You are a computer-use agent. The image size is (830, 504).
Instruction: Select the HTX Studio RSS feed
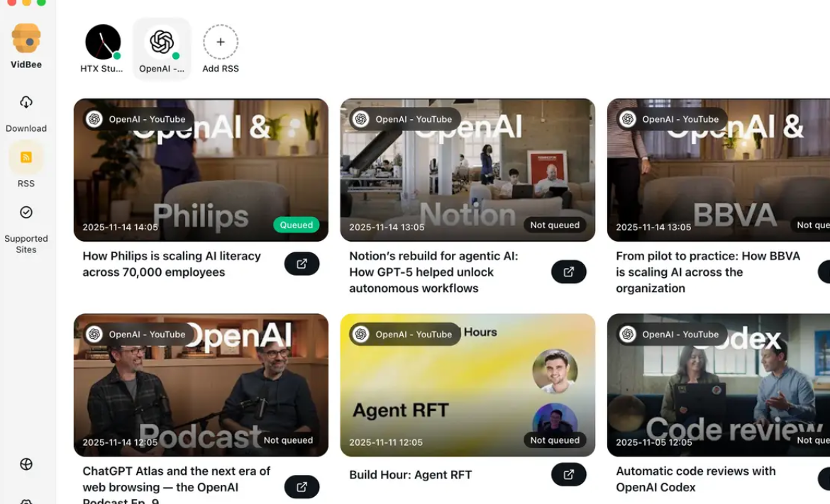point(101,48)
